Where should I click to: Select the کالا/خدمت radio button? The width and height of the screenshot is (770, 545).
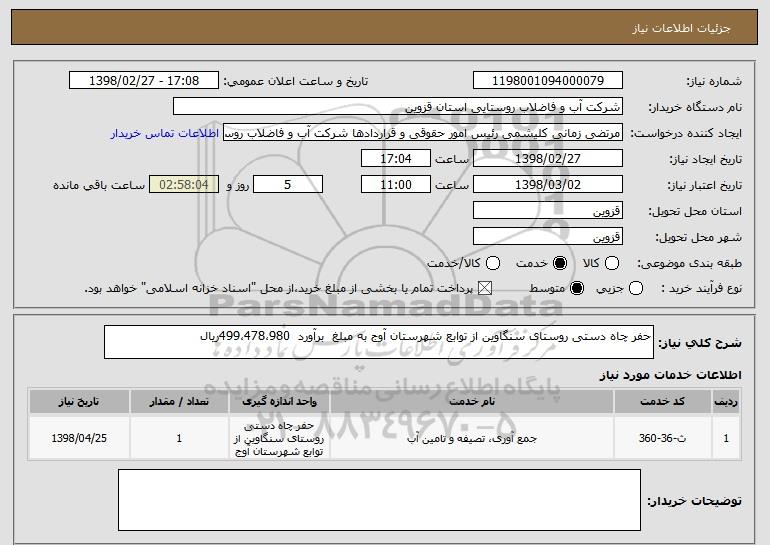(493, 263)
